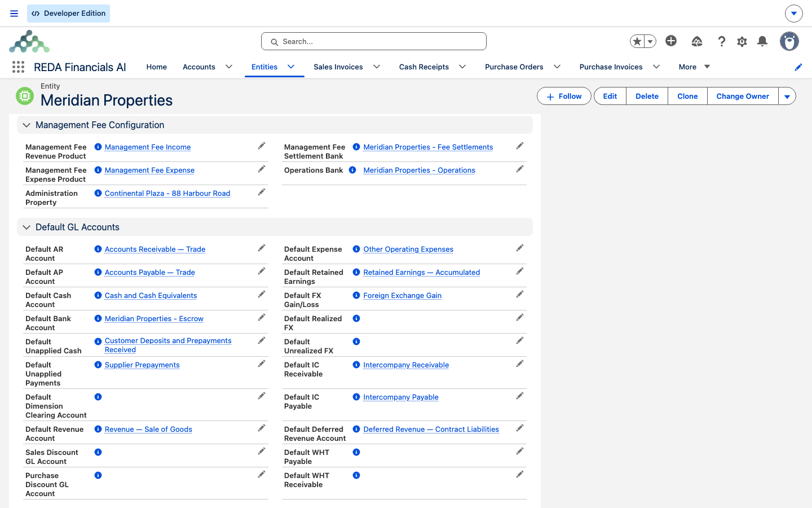
Task: Open Sales Invoices tab dropdown chevron
Action: coord(377,67)
